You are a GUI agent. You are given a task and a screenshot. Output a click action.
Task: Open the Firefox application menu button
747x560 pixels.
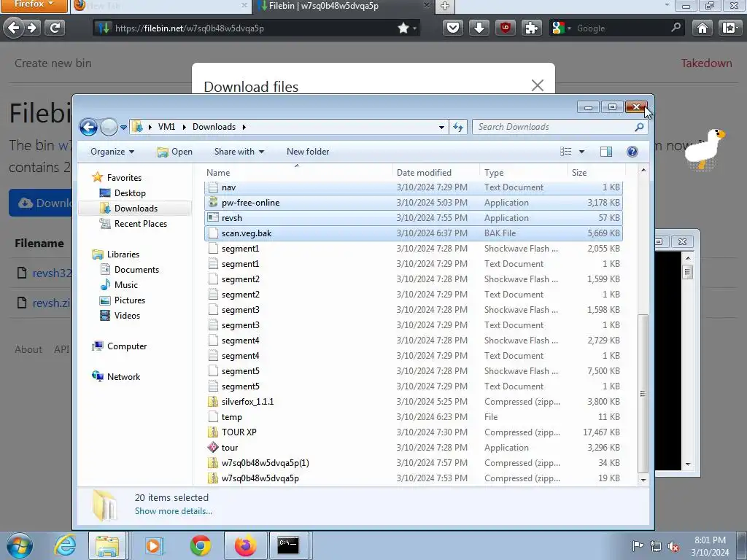[35, 5]
